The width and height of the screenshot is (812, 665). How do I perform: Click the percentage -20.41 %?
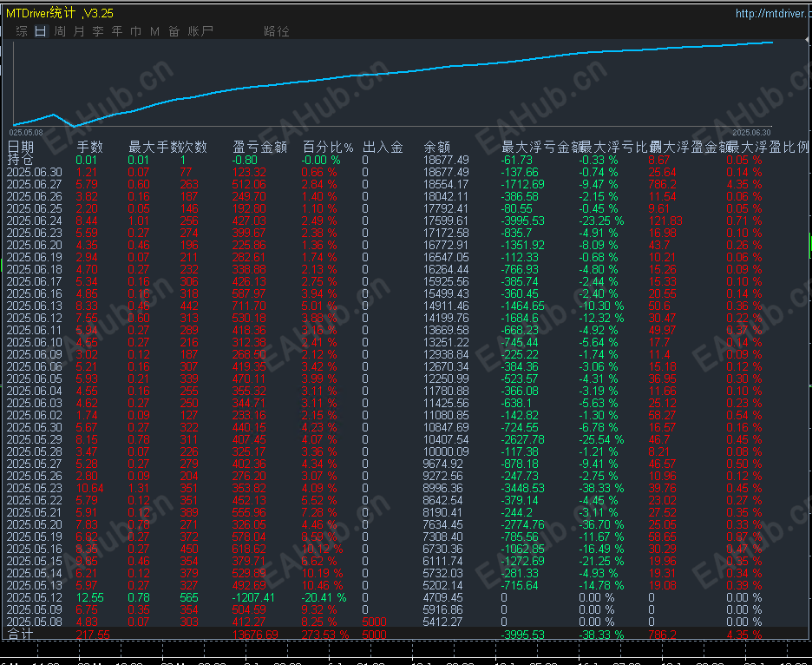tap(324, 597)
